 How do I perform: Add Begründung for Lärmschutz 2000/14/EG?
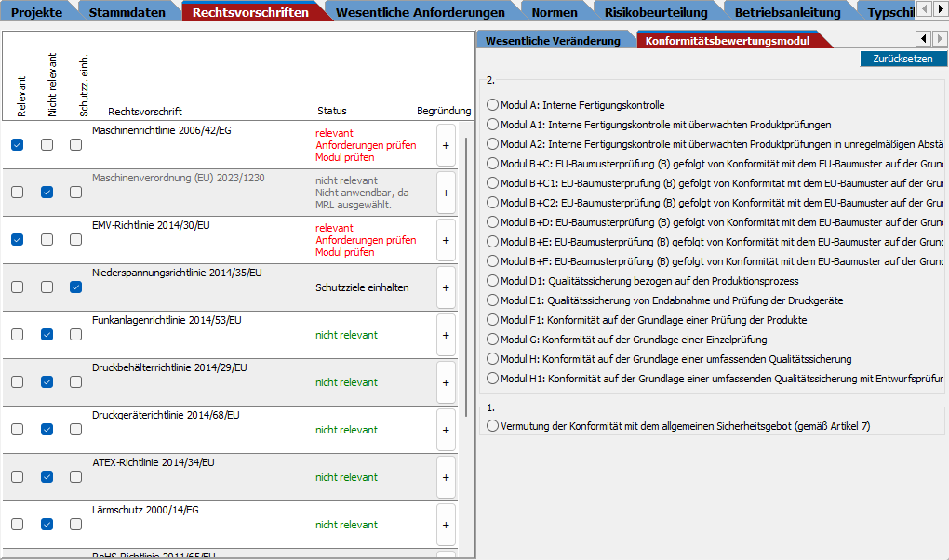446,525
